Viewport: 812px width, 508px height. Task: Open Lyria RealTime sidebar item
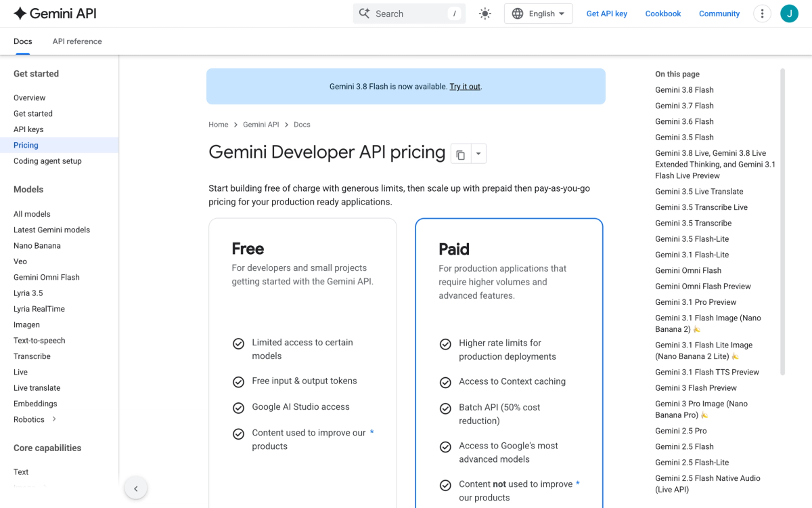pyautogui.click(x=39, y=309)
